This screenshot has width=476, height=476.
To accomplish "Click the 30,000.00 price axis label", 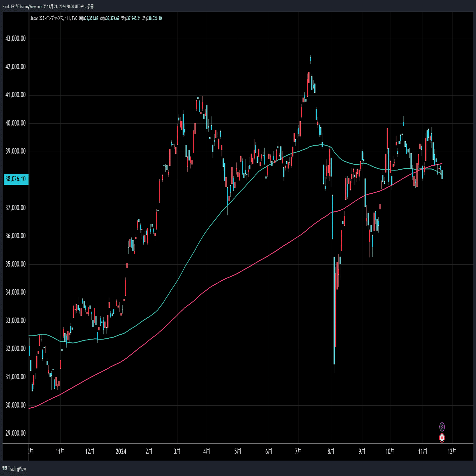I will point(15,405).
